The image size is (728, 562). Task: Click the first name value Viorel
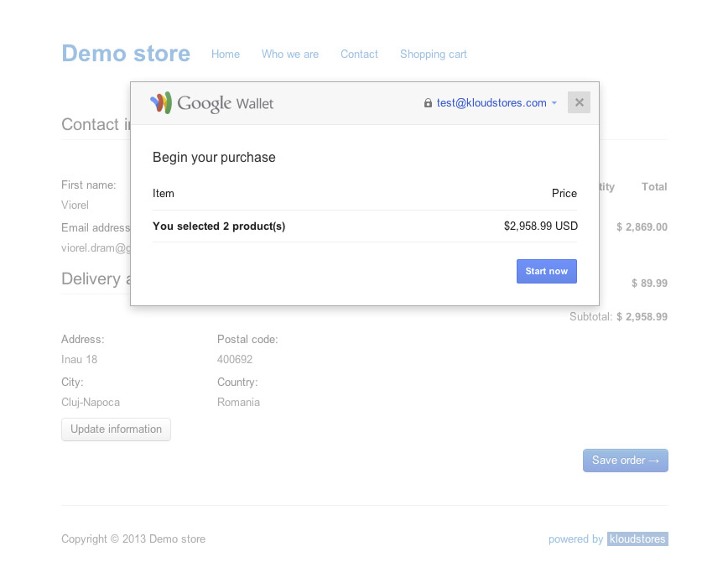pos(75,206)
